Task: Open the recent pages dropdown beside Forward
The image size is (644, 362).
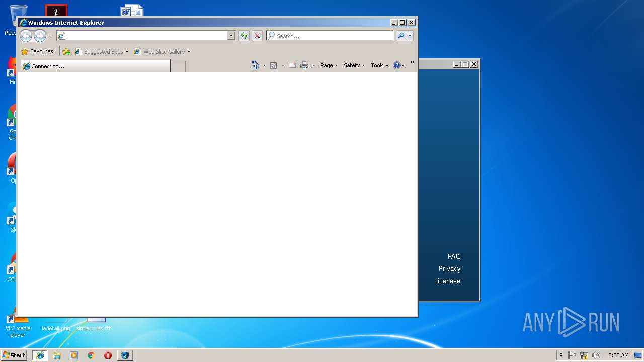Action: point(51,36)
